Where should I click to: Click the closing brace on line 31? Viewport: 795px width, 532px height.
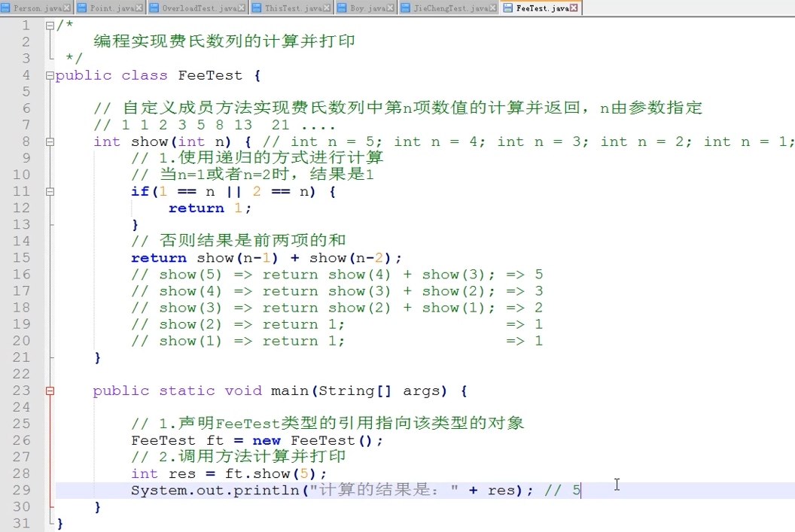coord(59,524)
